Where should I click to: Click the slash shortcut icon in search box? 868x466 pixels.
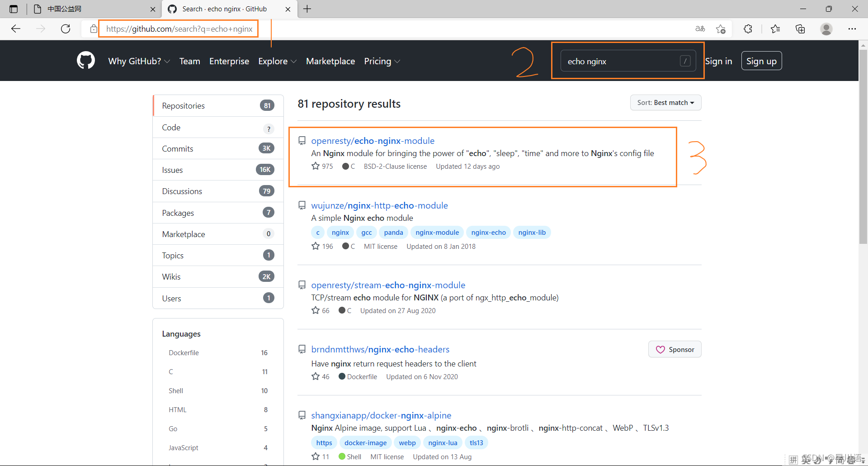(685, 61)
